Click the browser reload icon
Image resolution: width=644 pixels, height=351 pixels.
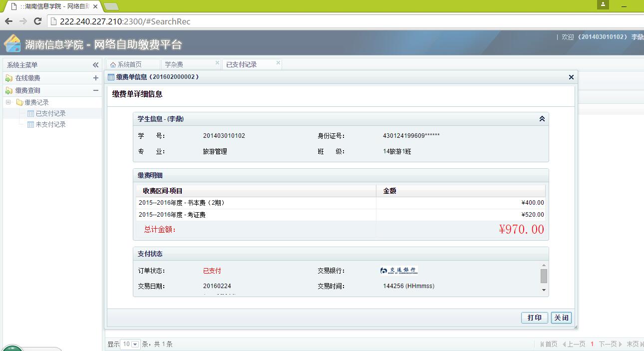click(x=37, y=21)
